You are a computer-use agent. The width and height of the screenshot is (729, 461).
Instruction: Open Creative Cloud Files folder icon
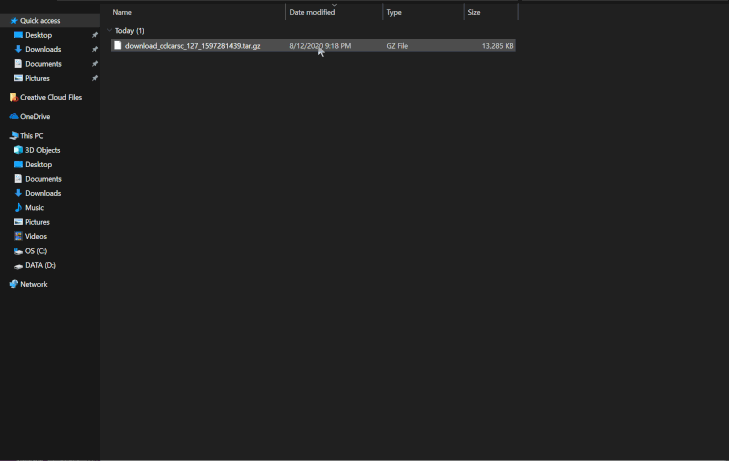(14, 97)
